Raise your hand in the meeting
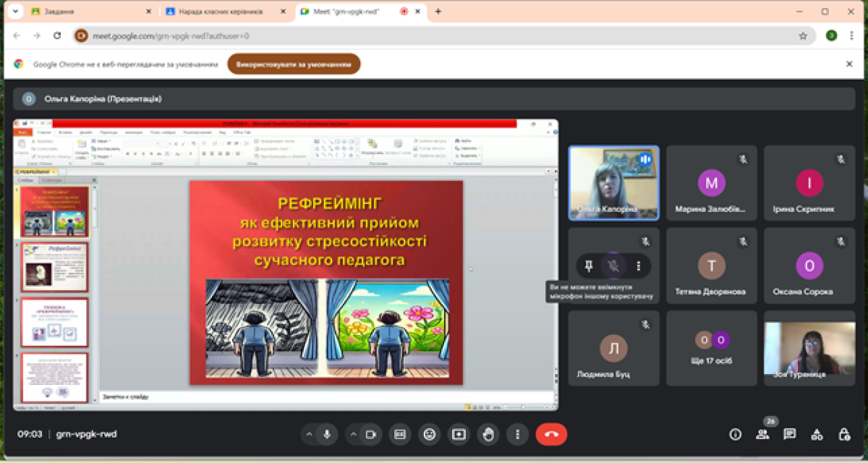868x463 pixels. tap(488, 434)
